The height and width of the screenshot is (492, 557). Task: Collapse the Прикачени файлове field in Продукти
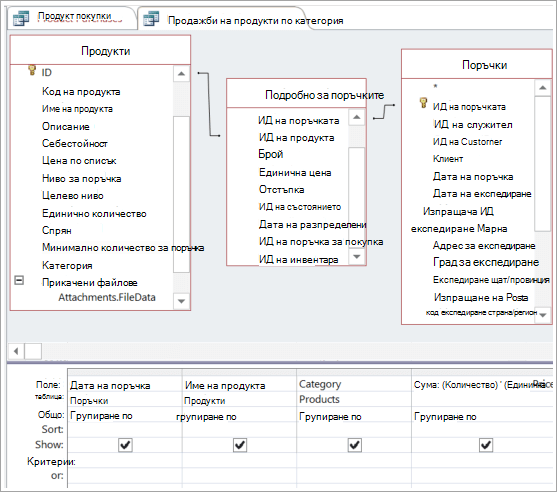(x=19, y=280)
